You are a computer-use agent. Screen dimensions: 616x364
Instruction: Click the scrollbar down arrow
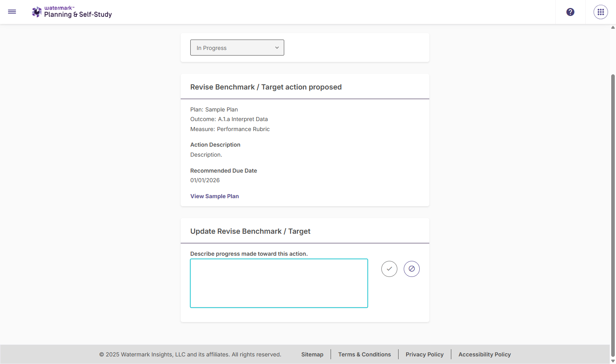click(613, 361)
